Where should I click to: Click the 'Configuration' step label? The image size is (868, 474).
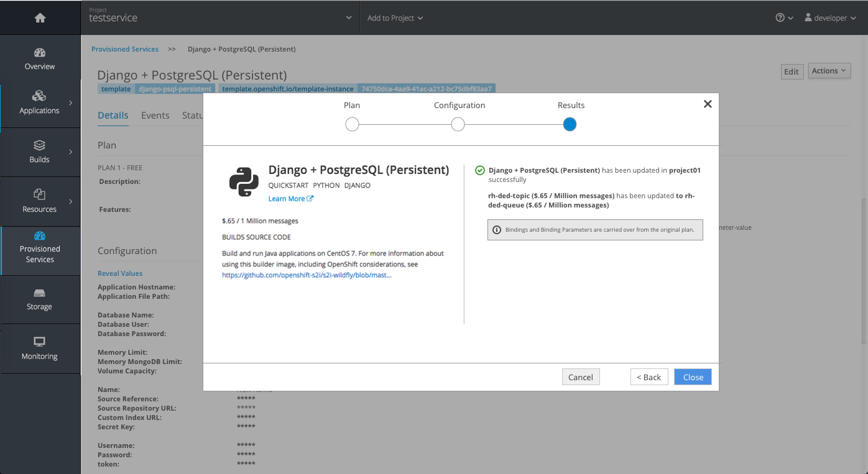(x=459, y=106)
